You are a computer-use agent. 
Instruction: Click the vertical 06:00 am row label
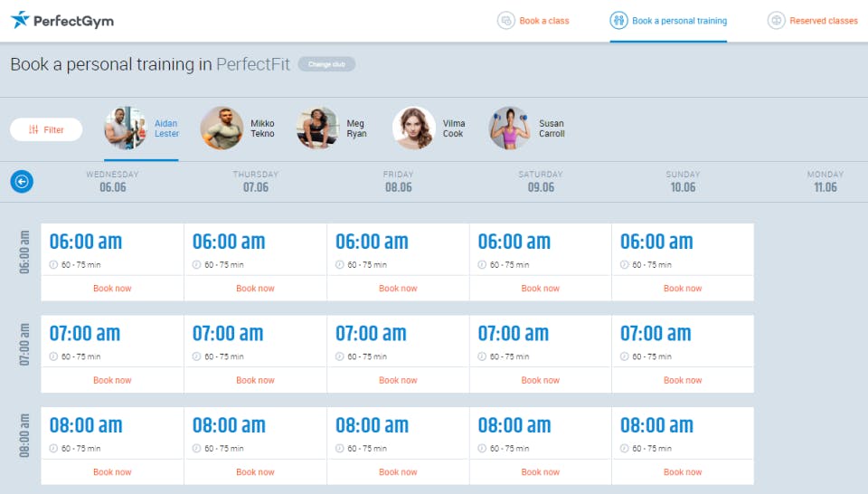(24, 252)
